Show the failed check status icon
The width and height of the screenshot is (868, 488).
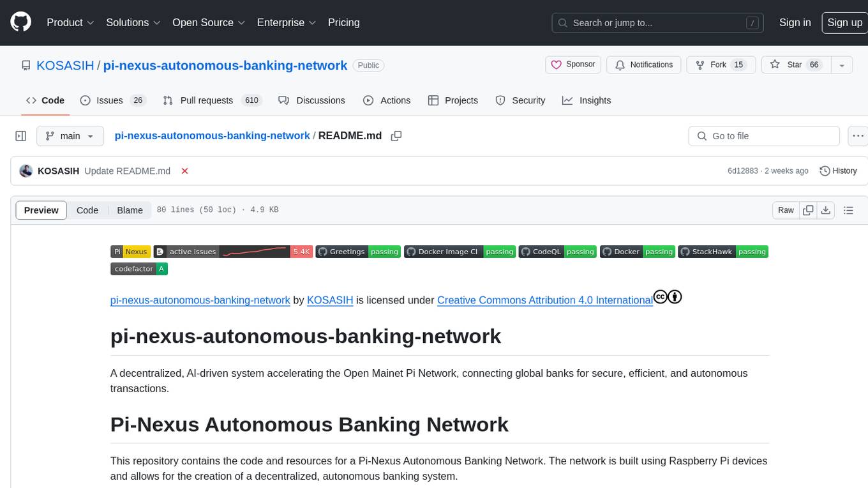(x=184, y=171)
